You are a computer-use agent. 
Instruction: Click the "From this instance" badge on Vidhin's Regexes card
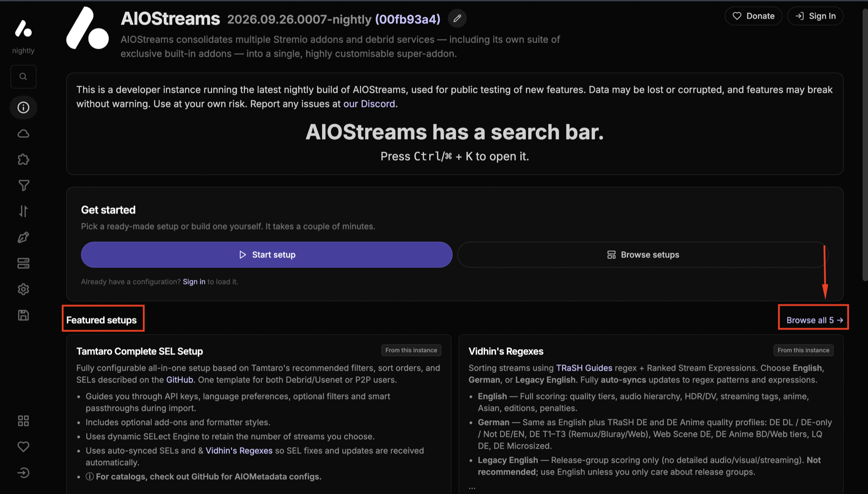pos(803,350)
